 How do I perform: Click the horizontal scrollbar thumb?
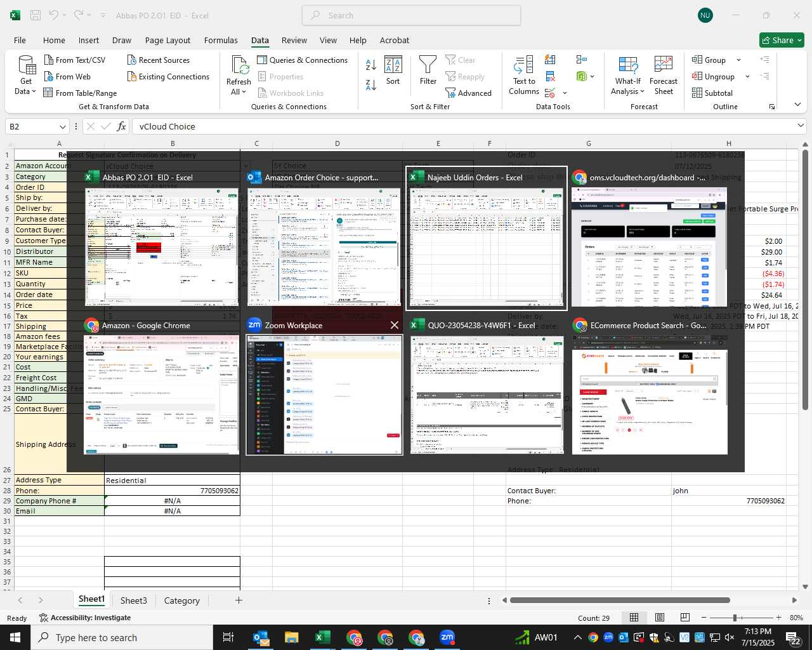620,600
